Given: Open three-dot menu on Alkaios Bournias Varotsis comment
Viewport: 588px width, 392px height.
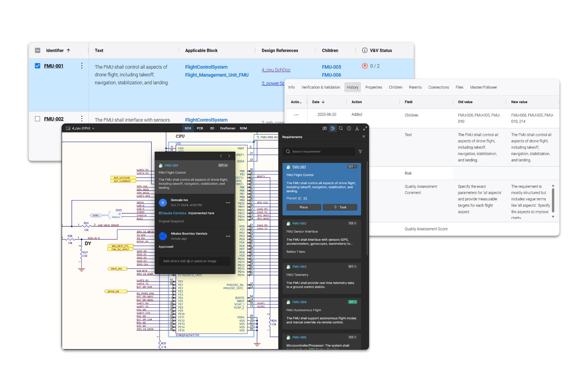Looking at the screenshot, I should point(228,236).
